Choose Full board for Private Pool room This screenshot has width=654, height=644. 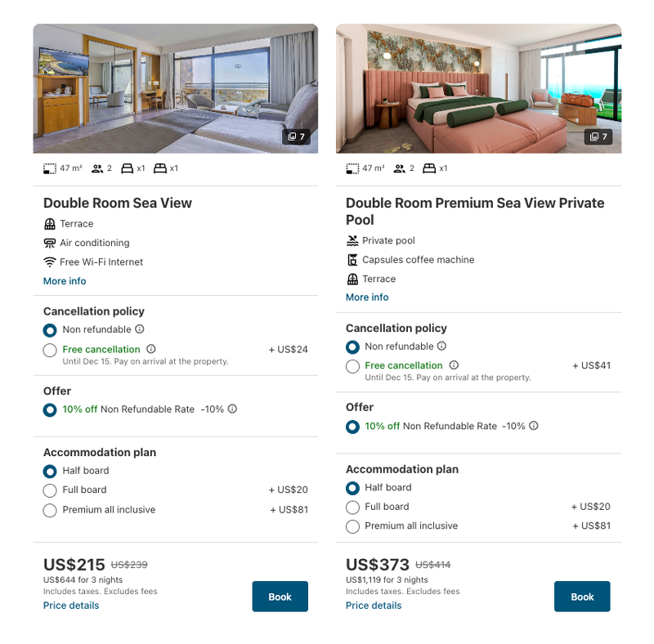(352, 508)
